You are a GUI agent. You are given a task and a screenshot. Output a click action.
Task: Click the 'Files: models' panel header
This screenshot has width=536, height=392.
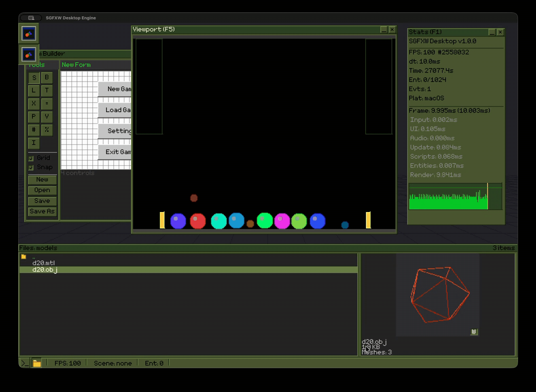pyautogui.click(x=38, y=248)
